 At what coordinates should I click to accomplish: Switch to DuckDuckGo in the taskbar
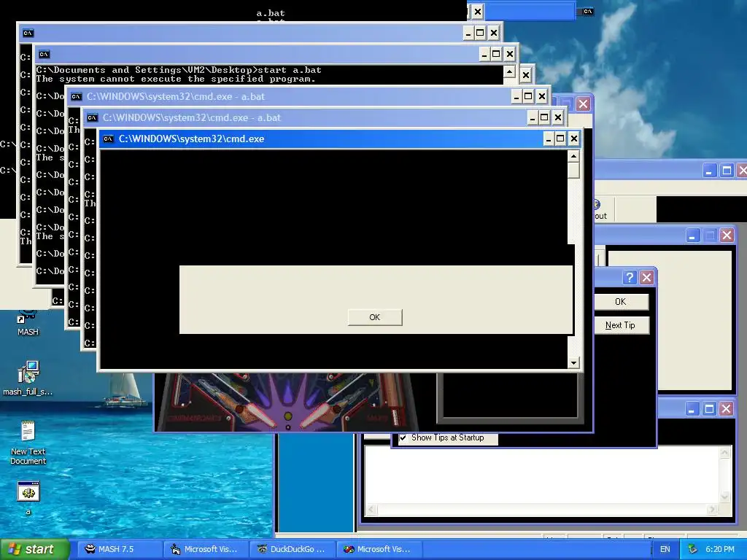click(x=292, y=549)
